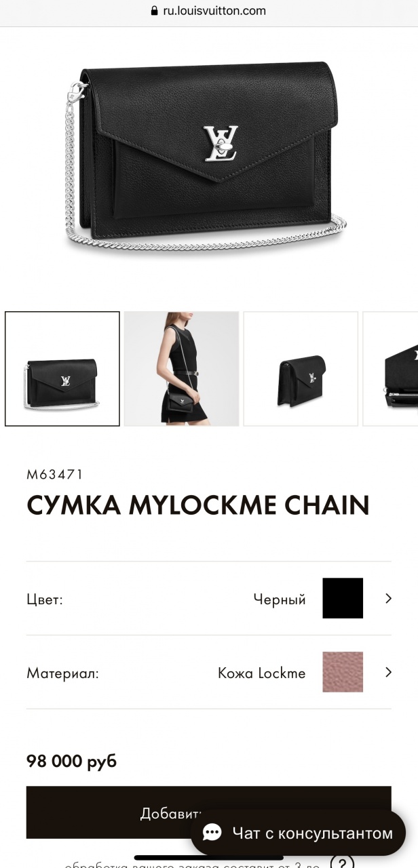Viewport: 418px width, 868px height.
Task: Select the first front-view bag thumbnail
Action: pyautogui.click(x=62, y=369)
